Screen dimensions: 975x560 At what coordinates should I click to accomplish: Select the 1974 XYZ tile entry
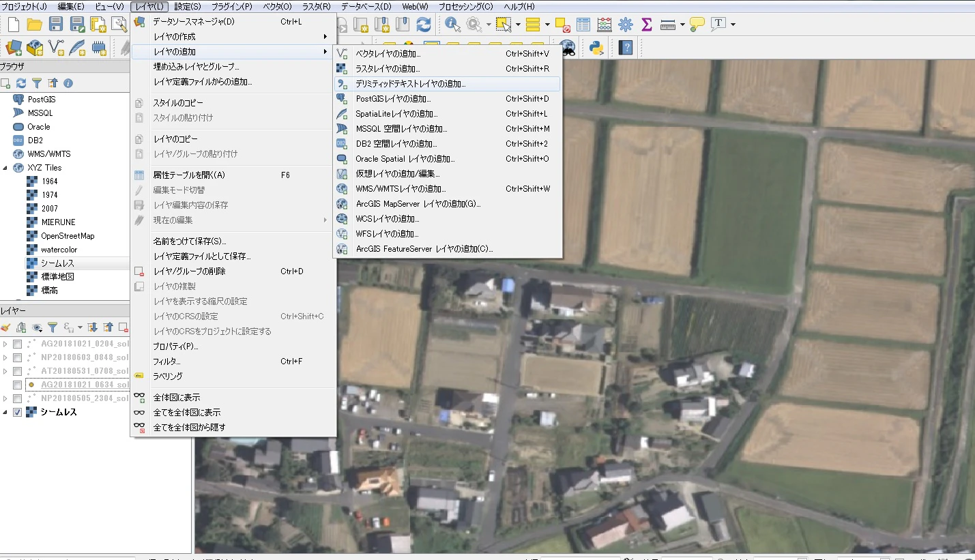tap(50, 195)
